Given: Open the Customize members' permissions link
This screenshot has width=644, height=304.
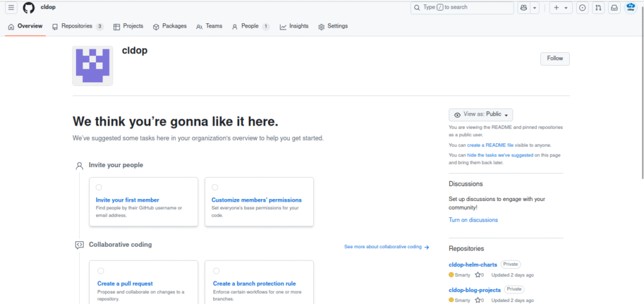Looking at the screenshot, I should 257,200.
